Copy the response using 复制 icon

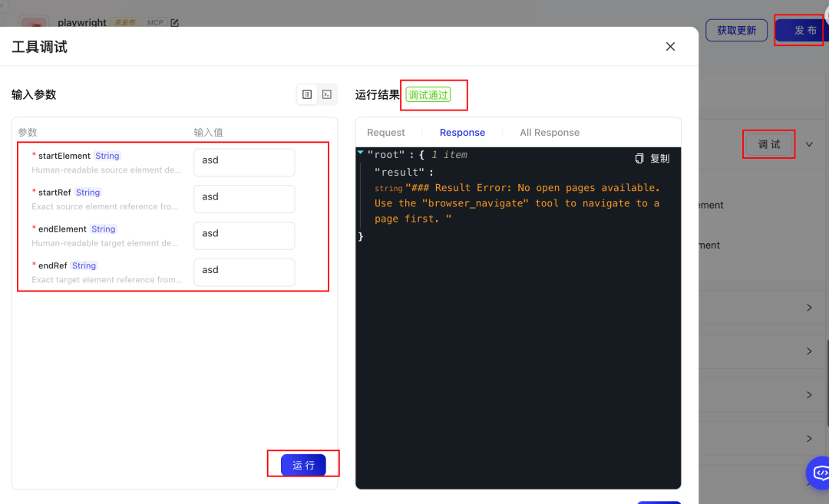tap(652, 159)
